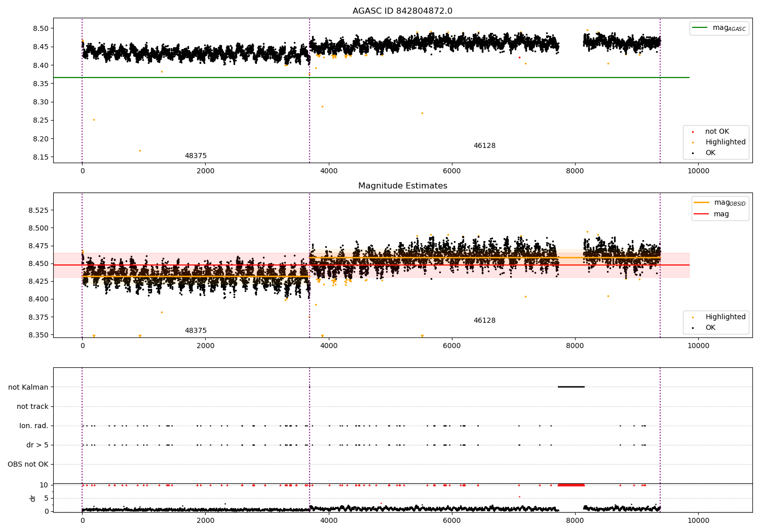Click the 'AGASC ID 842804872.0' plot title

[402, 11]
